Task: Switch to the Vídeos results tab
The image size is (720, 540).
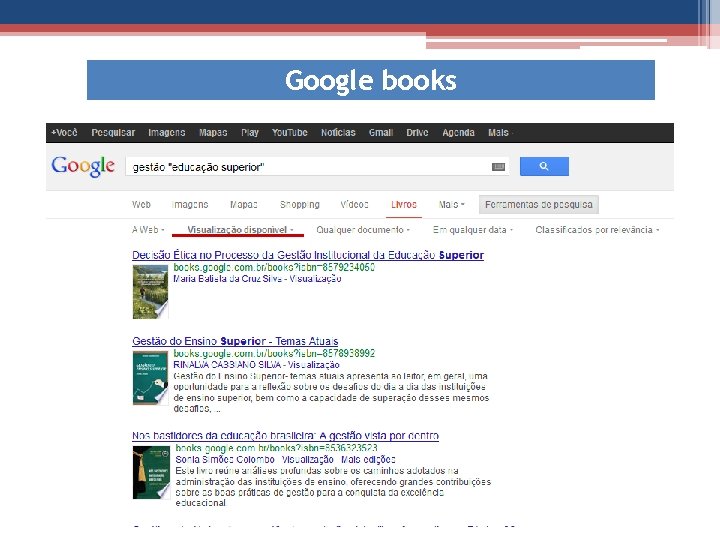Action: (354, 205)
